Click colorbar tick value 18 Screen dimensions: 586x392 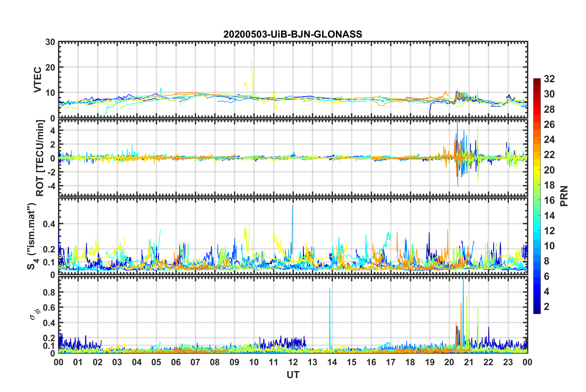[x=549, y=185]
